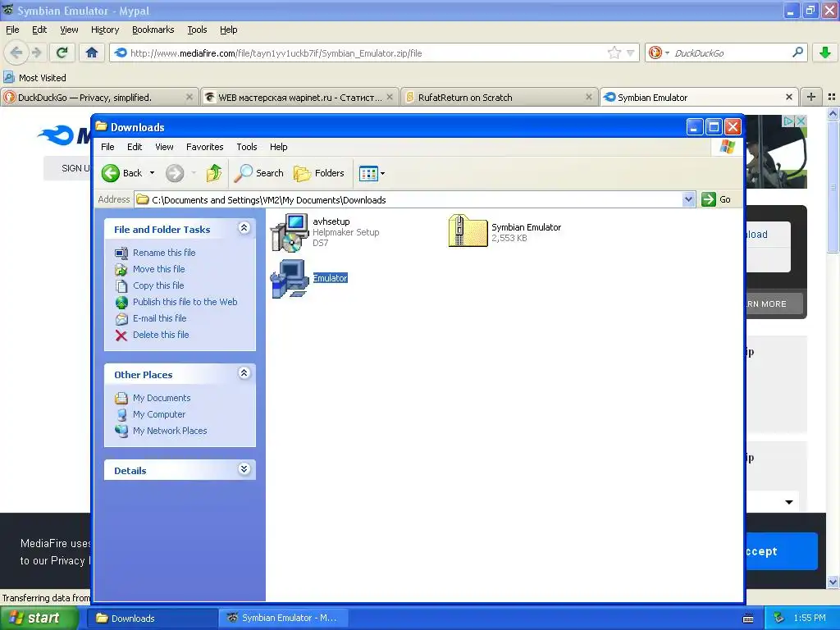This screenshot has height=630, width=840.
Task: Open My Computer from Other Places
Action: [159, 414]
